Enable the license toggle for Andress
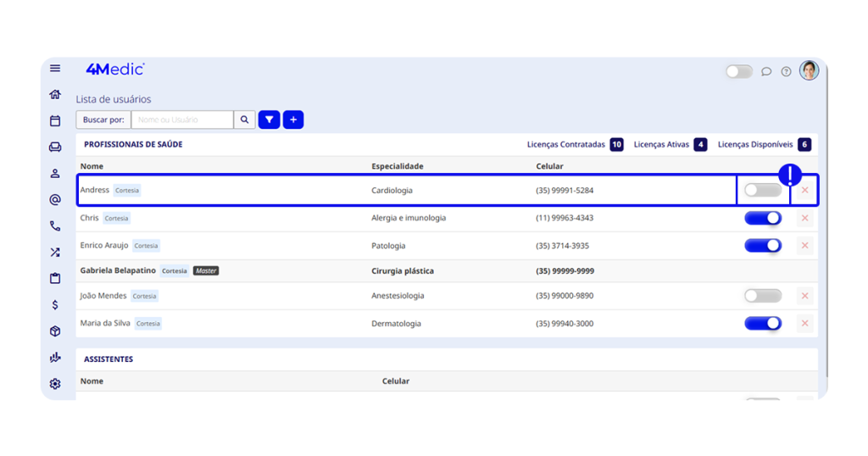Viewport: 868px width, 456px height. (x=762, y=191)
